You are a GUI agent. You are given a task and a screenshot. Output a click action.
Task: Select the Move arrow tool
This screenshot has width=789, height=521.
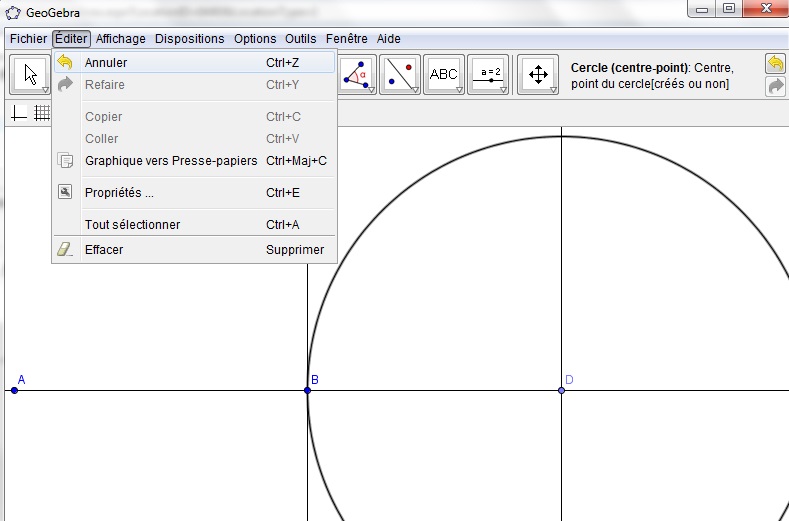coord(31,74)
